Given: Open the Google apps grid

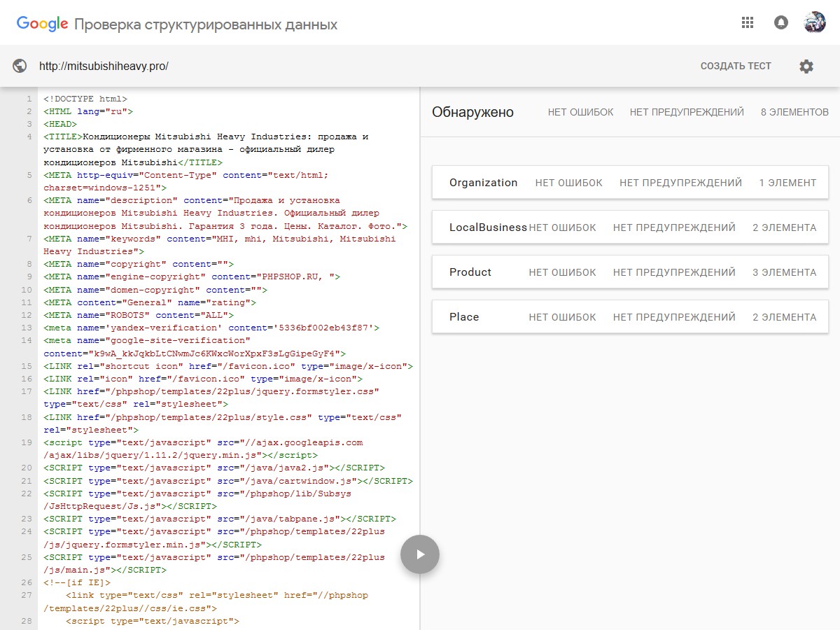Looking at the screenshot, I should click(748, 22).
